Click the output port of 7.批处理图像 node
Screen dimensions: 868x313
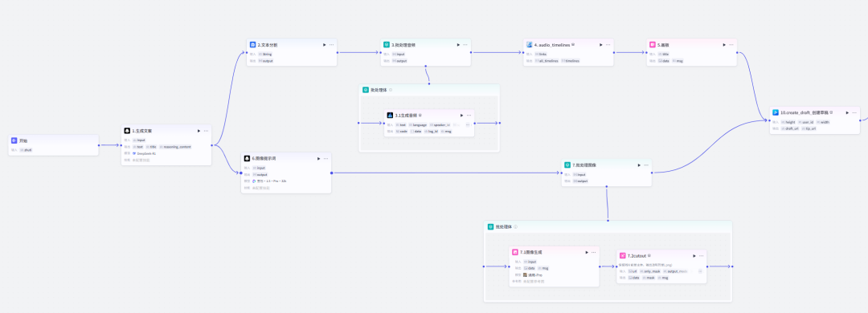point(653,173)
